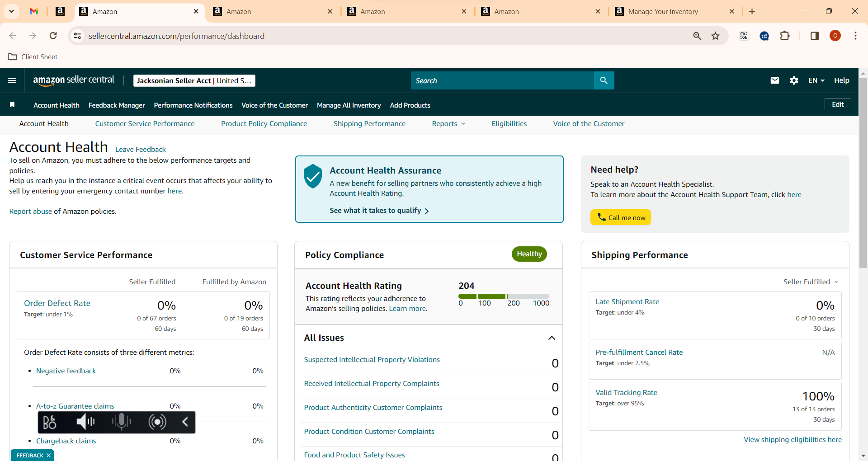
Task: Open the EN language dropdown
Action: point(816,80)
